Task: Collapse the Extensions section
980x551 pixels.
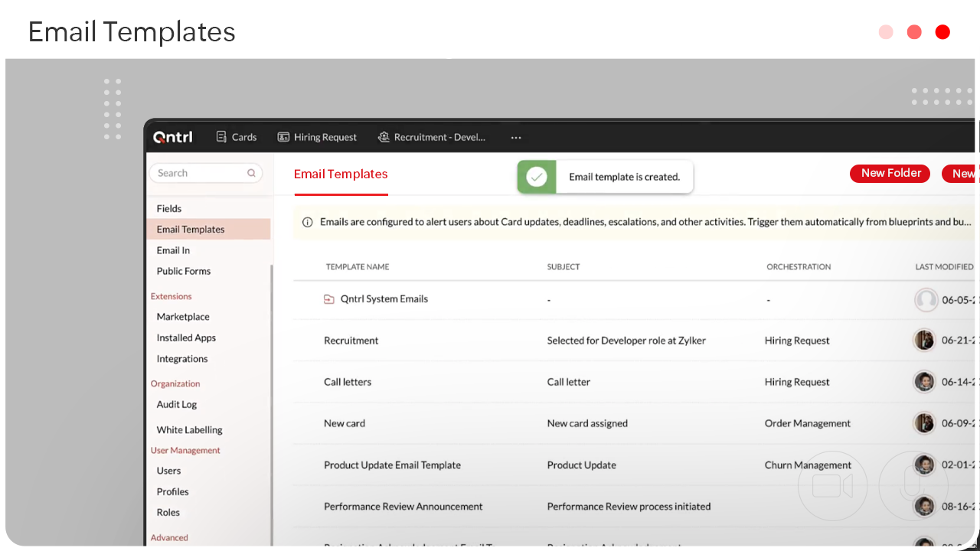Action: click(171, 296)
